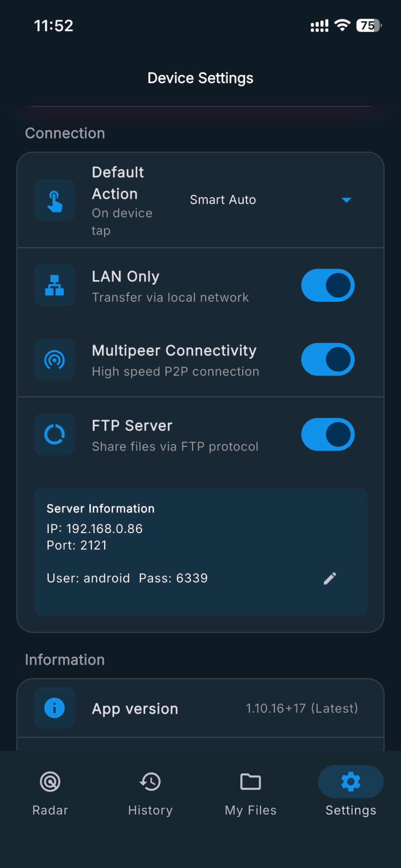This screenshot has height=868, width=401.
Task: Select the Settings gear tab
Action: 351,793
